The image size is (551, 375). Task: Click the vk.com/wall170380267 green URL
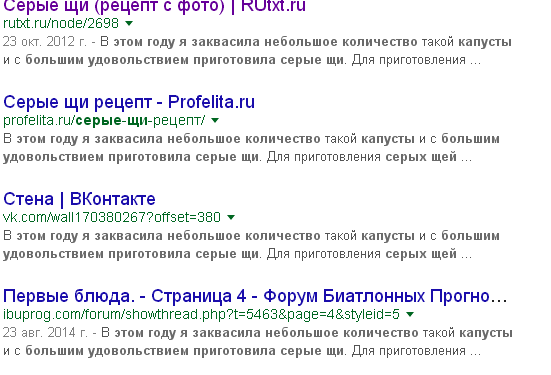112,217
